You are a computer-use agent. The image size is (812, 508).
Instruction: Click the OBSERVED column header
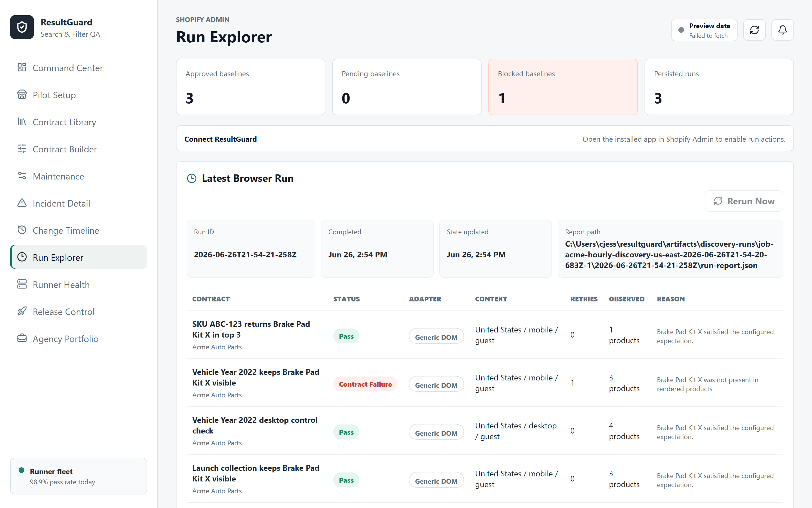coord(626,299)
